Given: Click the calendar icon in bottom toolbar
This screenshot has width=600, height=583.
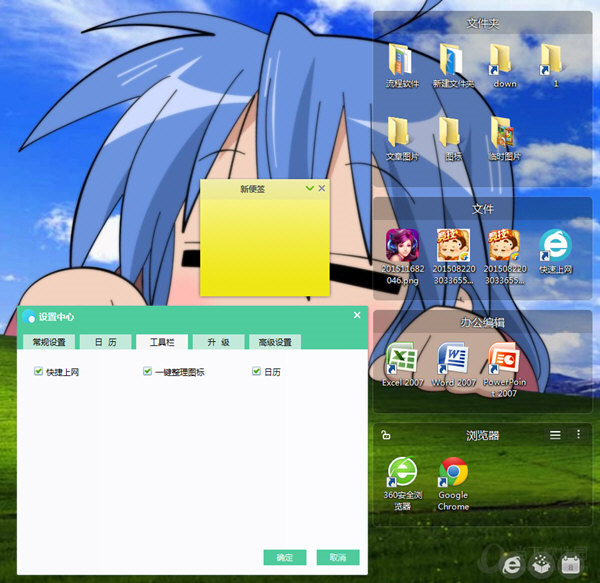Looking at the screenshot, I should pos(570,565).
